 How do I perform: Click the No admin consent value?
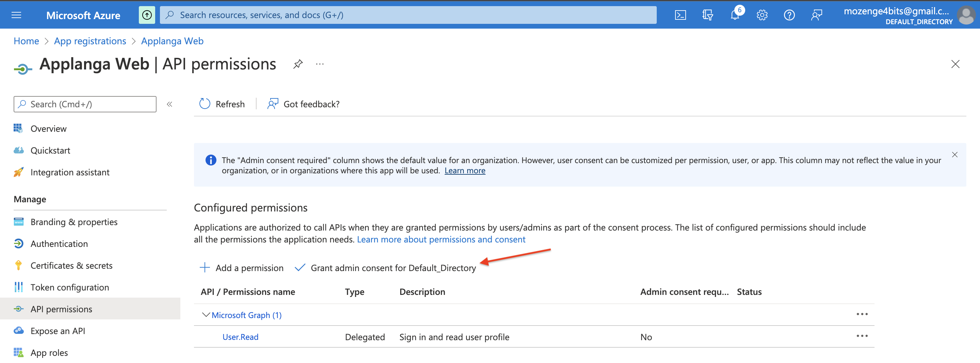click(x=646, y=337)
